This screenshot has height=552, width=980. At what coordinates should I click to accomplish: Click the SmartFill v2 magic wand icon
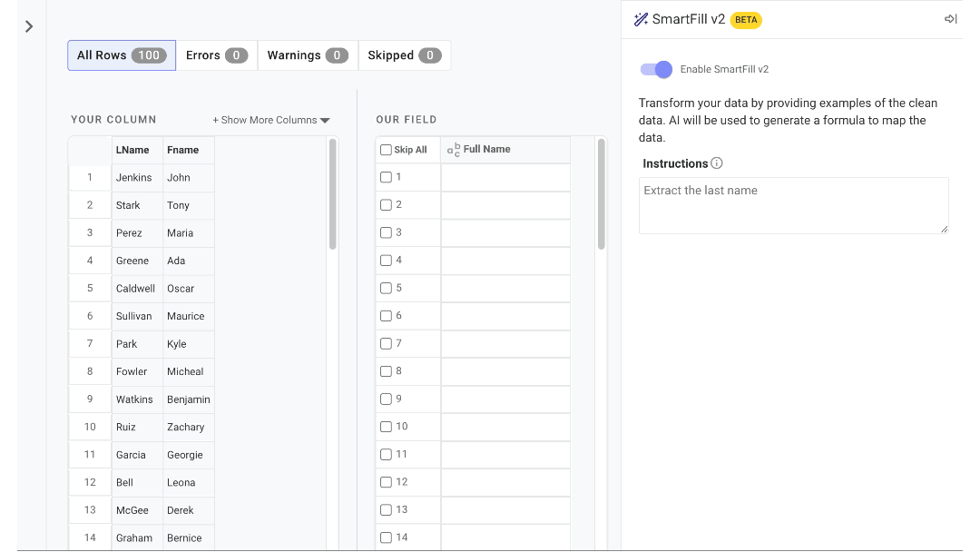(641, 19)
